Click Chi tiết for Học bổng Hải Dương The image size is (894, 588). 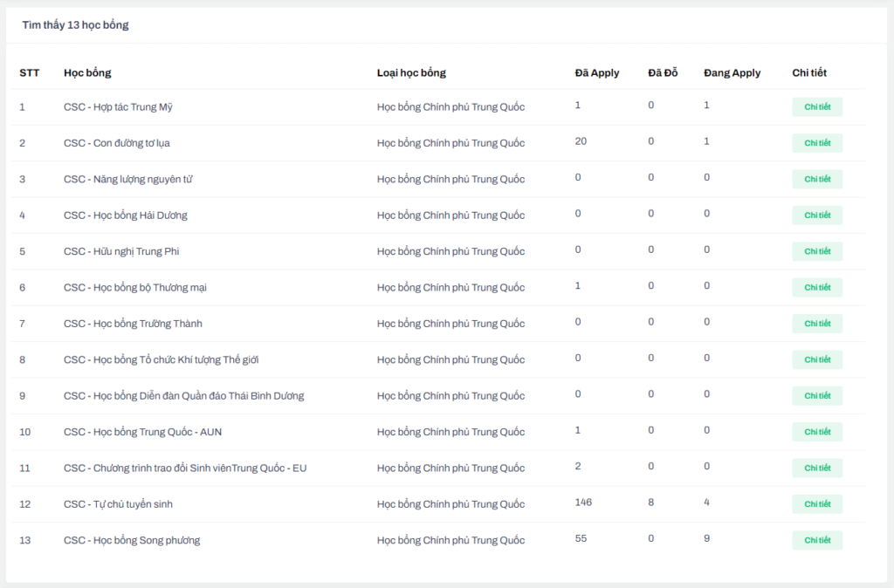(x=817, y=215)
